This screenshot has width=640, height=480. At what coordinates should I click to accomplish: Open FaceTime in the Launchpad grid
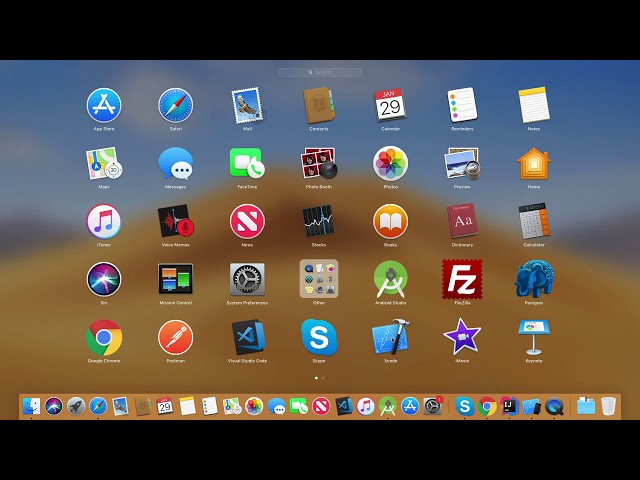[x=247, y=163]
